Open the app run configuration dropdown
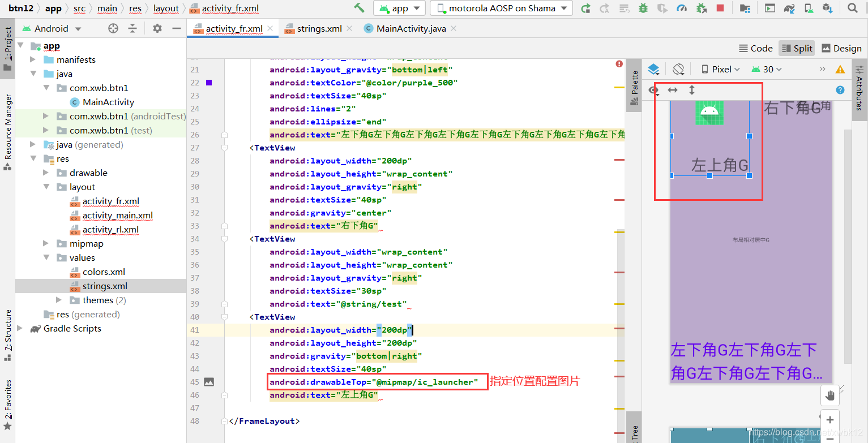Image resolution: width=868 pixels, height=443 pixels. pos(399,8)
